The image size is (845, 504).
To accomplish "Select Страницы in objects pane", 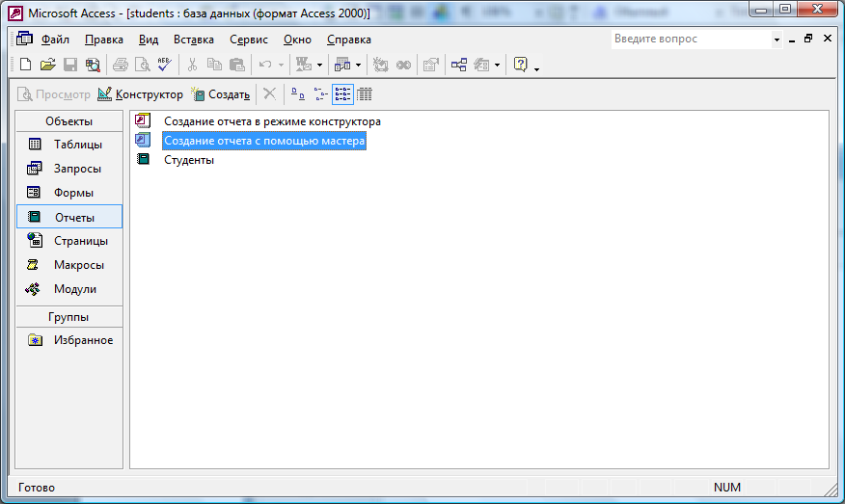I will [69, 241].
